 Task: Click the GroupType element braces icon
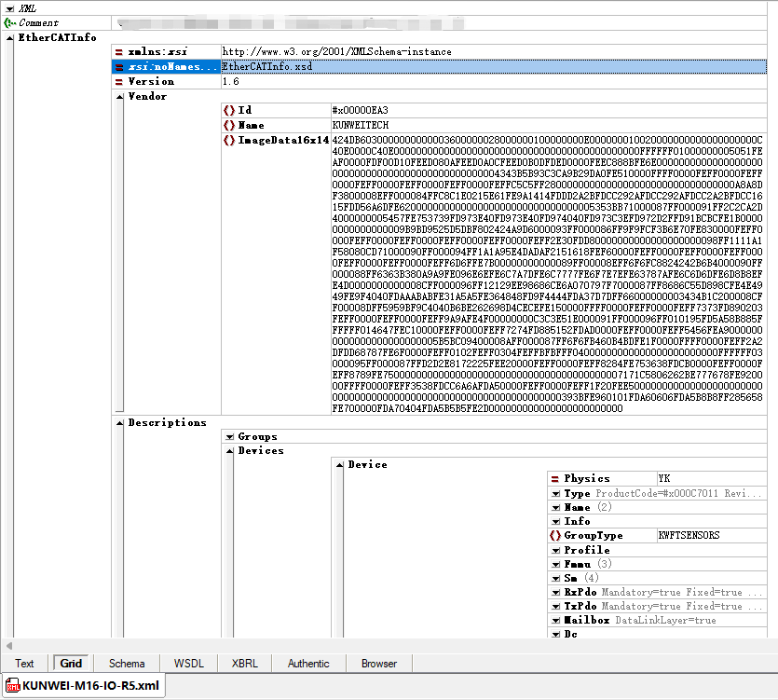click(x=555, y=535)
